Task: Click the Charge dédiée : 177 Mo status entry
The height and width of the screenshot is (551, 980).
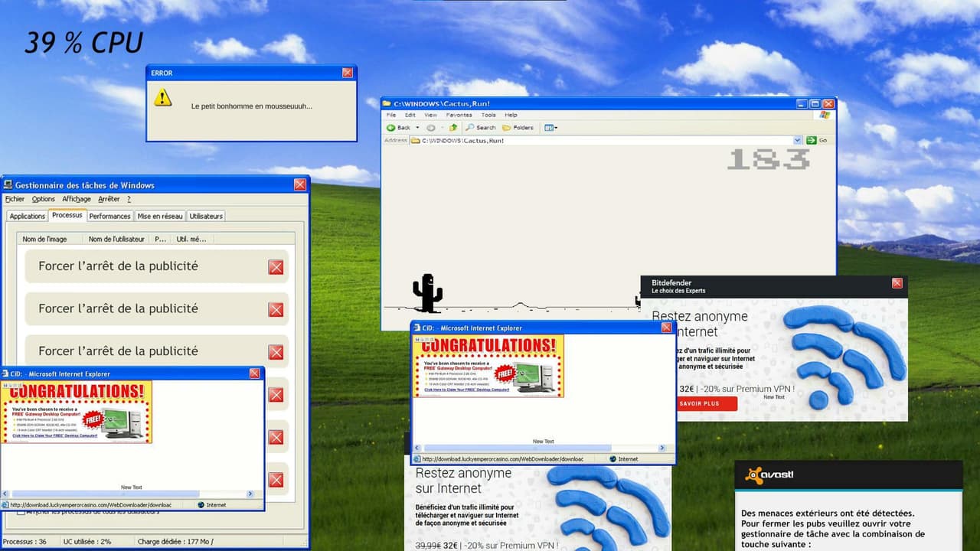Action: [x=176, y=541]
